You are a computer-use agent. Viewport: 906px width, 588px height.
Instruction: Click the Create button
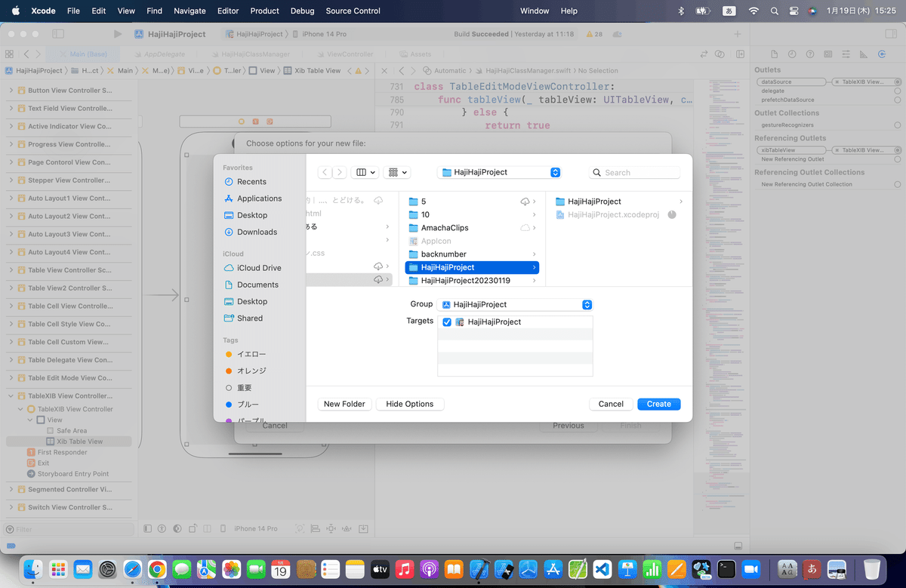coord(658,404)
